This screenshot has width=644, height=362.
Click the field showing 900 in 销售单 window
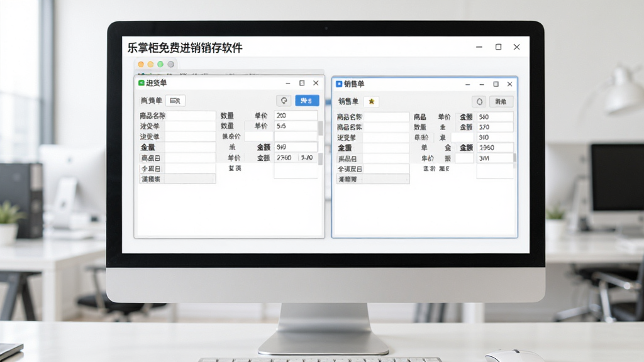click(x=495, y=138)
